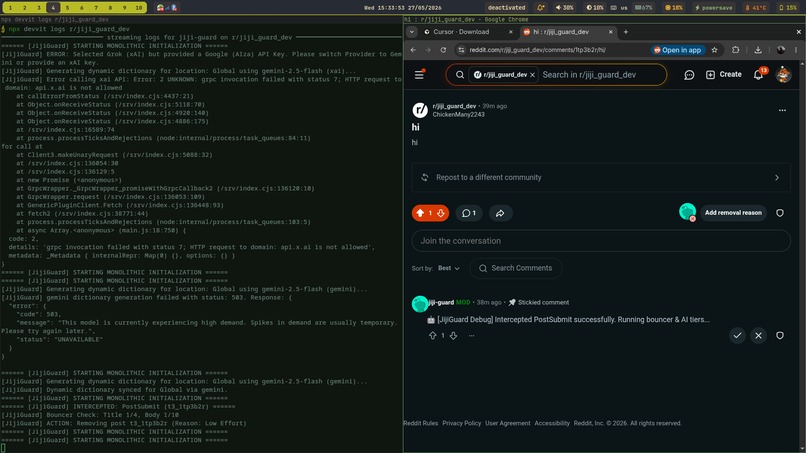Screen dimensions: 806x453
Task: View site information icon in address bar
Action: tap(461, 50)
